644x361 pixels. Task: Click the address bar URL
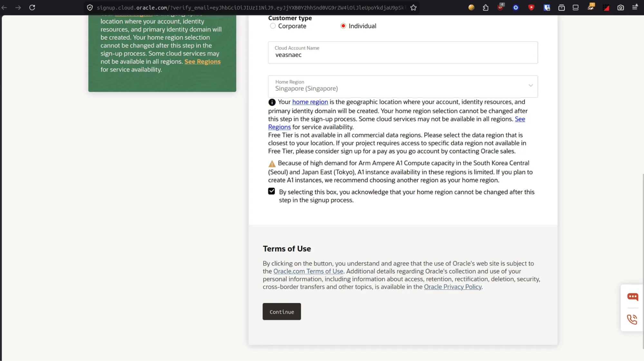pyautogui.click(x=251, y=7)
